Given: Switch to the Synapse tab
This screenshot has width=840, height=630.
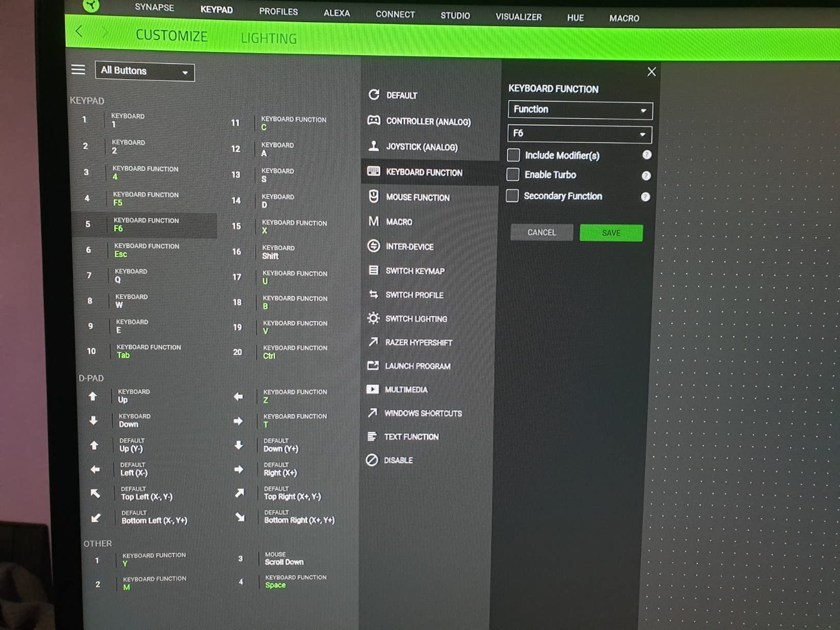Looking at the screenshot, I should pos(154,7).
